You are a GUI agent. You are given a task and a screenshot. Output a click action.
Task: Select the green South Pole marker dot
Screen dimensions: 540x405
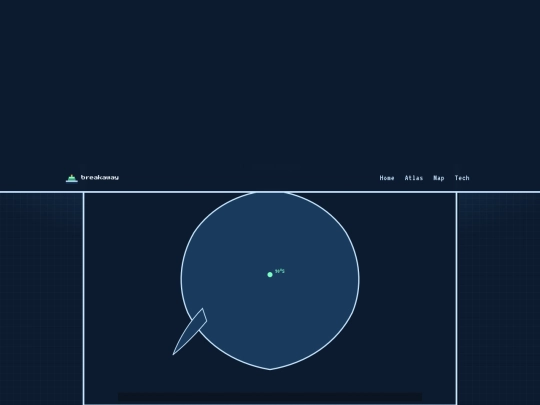pos(270,274)
